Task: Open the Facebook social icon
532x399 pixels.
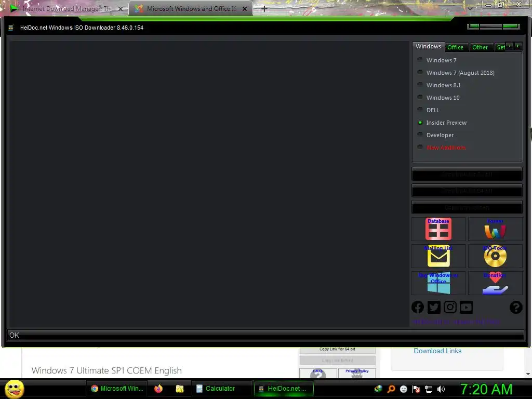Action: tap(418, 308)
